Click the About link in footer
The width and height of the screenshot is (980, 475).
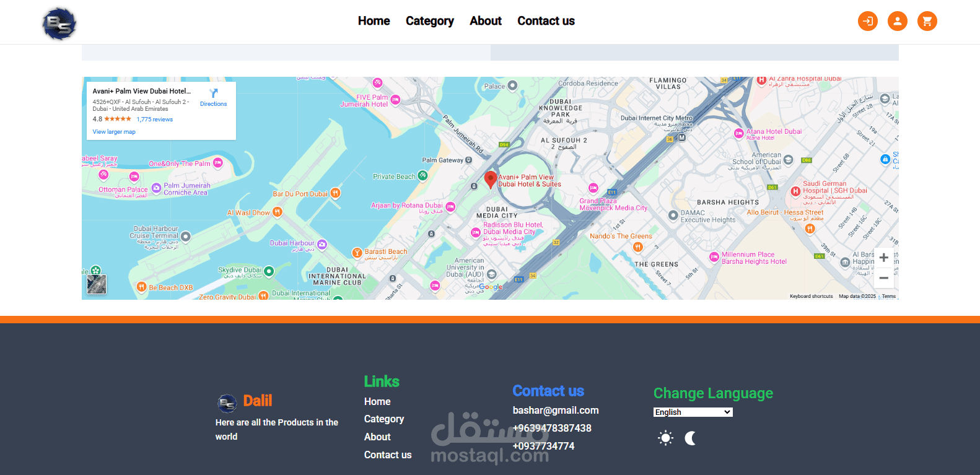click(377, 437)
